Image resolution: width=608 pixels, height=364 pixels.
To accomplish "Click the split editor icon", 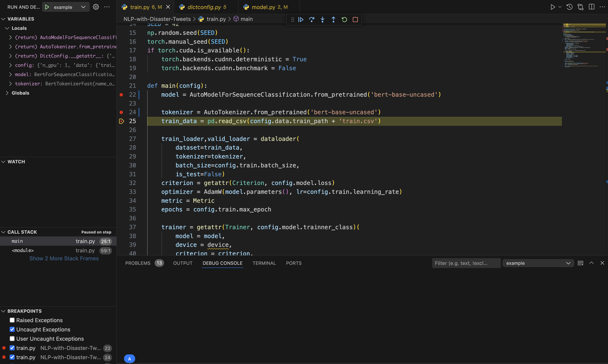I will (591, 7).
